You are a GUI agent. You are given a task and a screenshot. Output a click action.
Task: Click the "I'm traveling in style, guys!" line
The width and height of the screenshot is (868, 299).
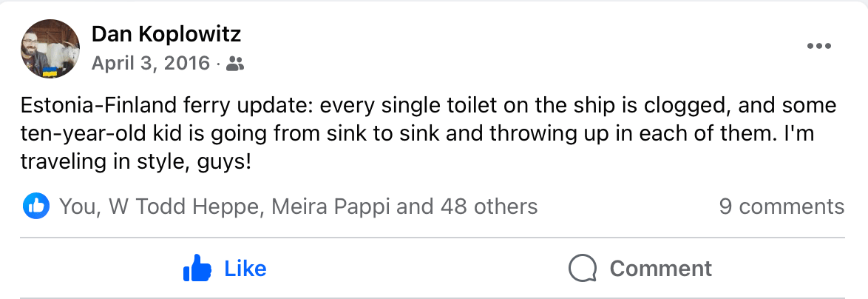click(x=137, y=161)
